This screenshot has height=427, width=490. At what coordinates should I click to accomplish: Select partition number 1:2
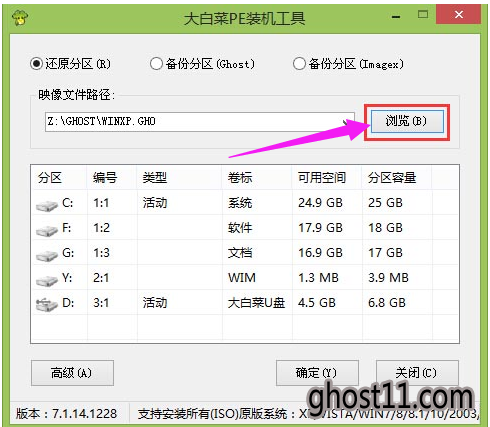tap(101, 228)
